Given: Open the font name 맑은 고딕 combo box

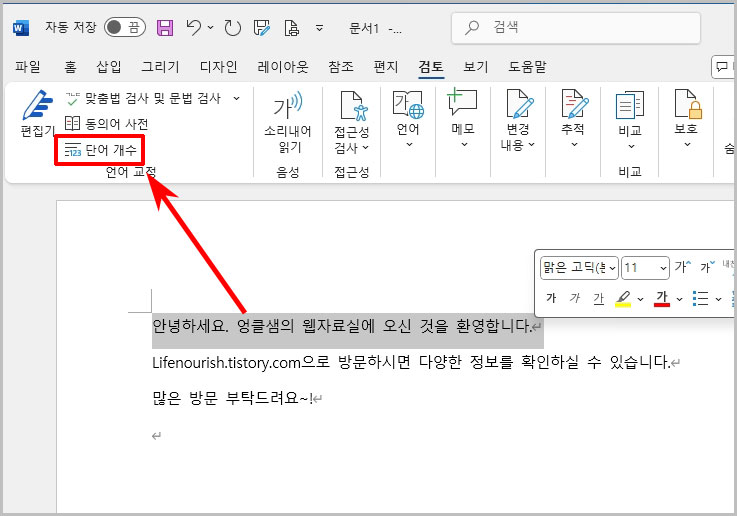Looking at the screenshot, I should [x=579, y=268].
